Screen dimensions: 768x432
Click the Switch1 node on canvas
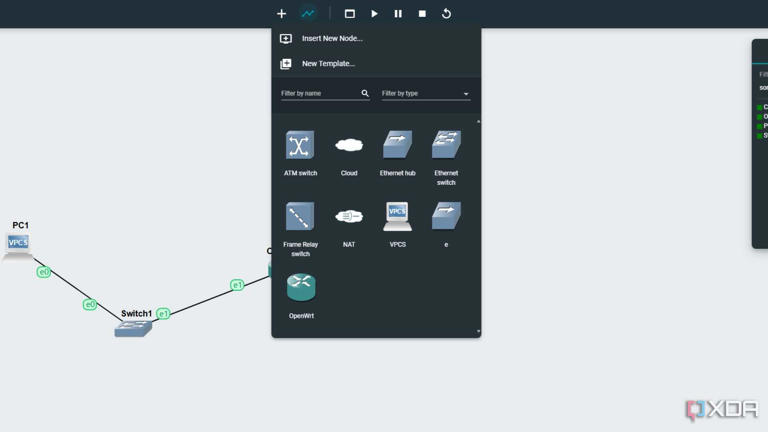click(x=133, y=328)
